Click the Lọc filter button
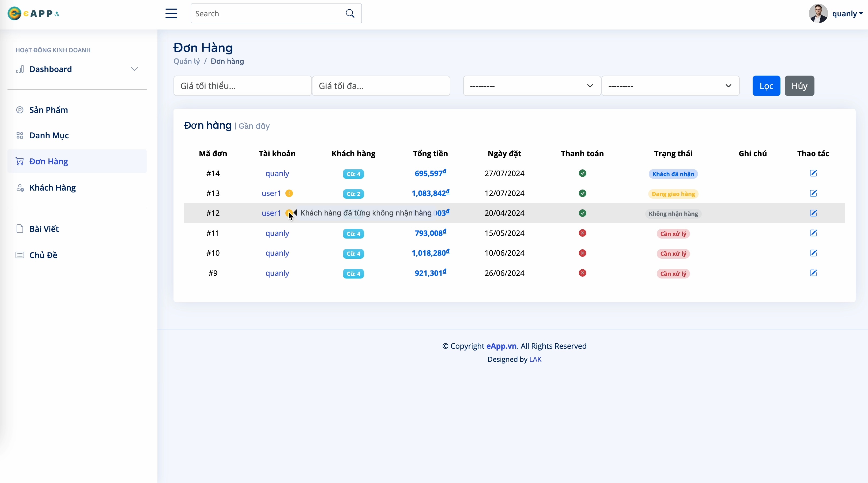 (x=766, y=86)
